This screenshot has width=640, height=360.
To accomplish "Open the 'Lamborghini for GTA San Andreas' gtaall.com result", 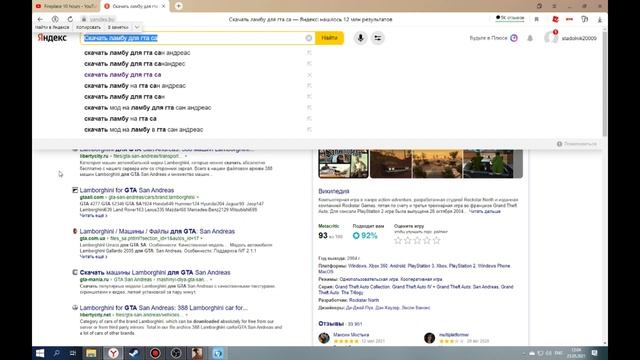I will tap(127, 190).
